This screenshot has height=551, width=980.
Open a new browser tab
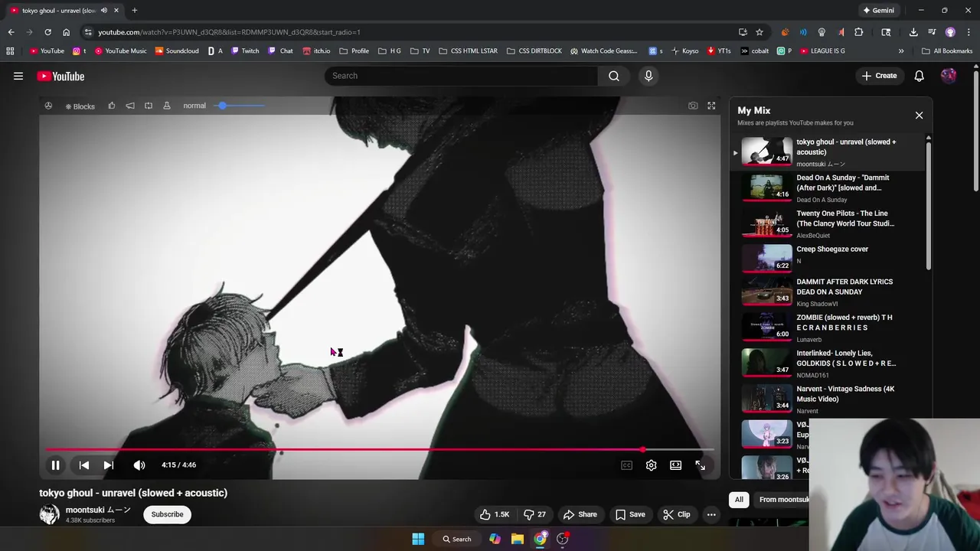tap(134, 11)
